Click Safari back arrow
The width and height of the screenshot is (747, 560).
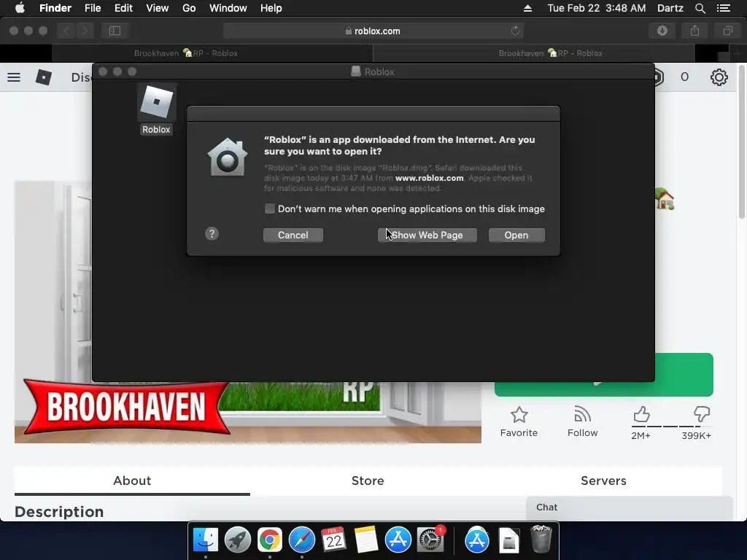[x=66, y=31]
